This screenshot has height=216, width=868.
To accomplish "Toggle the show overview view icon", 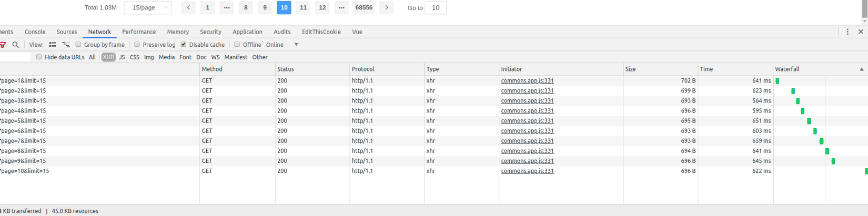I will pyautogui.click(x=66, y=45).
